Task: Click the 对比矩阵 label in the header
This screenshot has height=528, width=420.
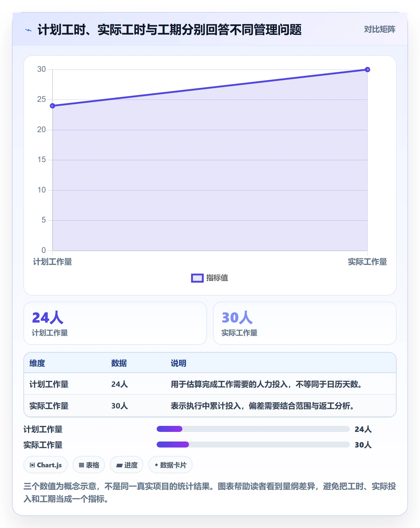Action: 380,29
